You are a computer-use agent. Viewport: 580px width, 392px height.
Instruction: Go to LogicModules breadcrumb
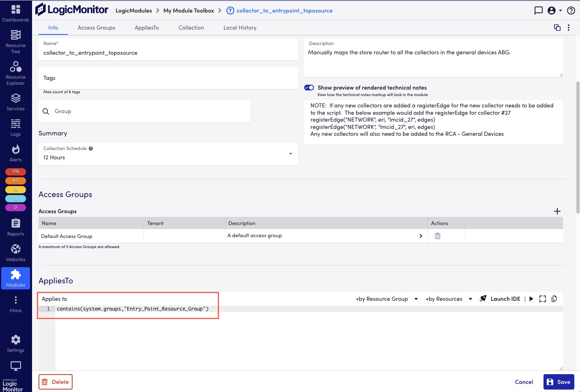[x=134, y=11]
